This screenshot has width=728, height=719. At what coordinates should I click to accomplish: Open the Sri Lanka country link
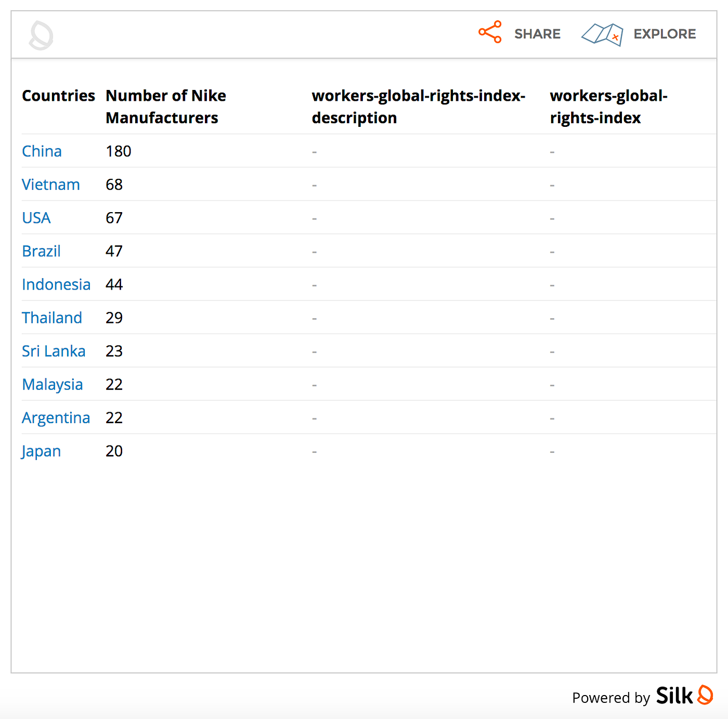point(54,351)
